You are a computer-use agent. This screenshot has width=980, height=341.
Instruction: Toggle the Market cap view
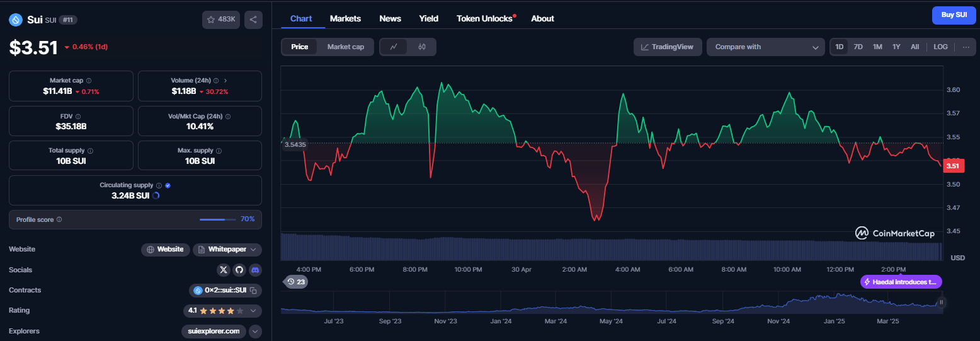[346, 47]
